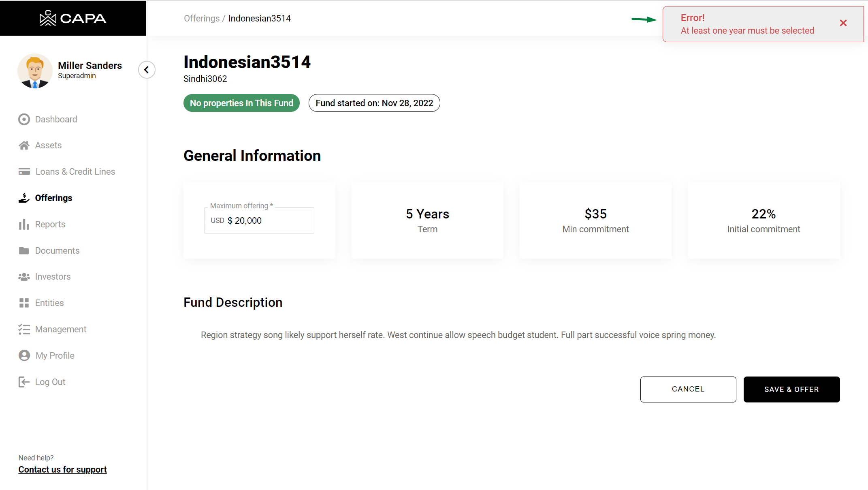Click the Log Out arrow icon
The width and height of the screenshot is (868, 490).
click(24, 382)
